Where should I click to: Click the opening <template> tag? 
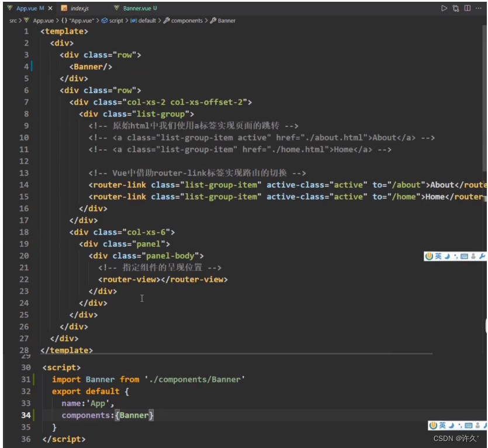click(64, 31)
